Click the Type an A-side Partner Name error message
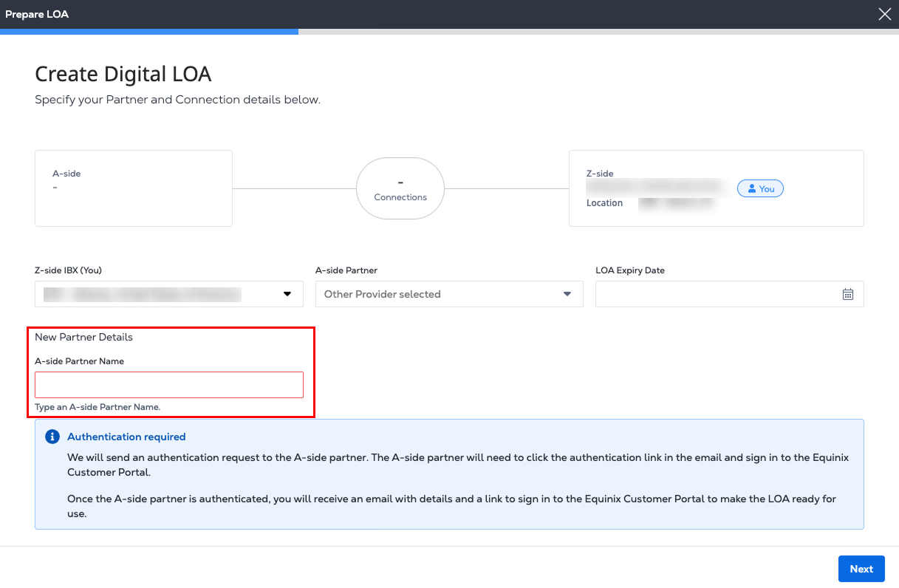Image resolution: width=899 pixels, height=588 pixels. pos(98,407)
